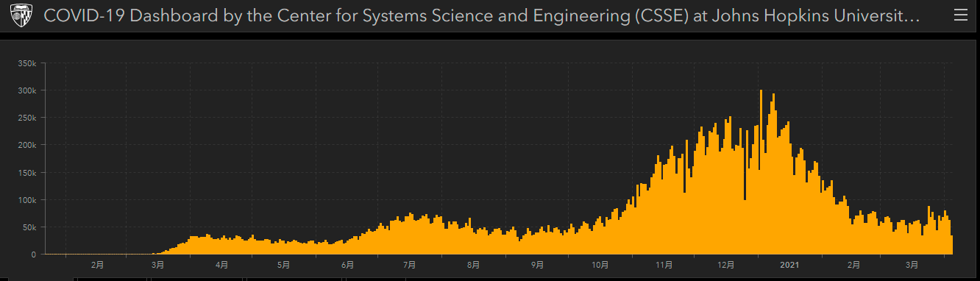Click the 12月 x-axis label
The image size is (980, 281).
(726, 265)
